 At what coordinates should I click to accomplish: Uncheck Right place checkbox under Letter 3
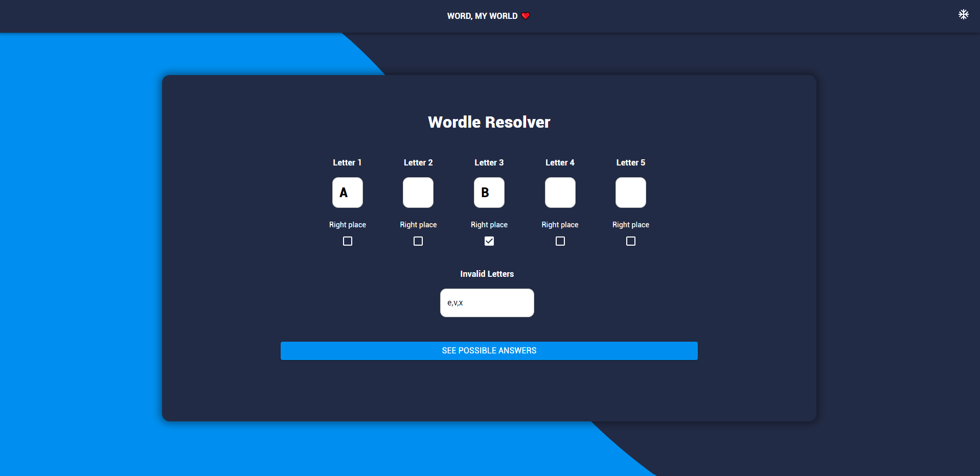(489, 241)
